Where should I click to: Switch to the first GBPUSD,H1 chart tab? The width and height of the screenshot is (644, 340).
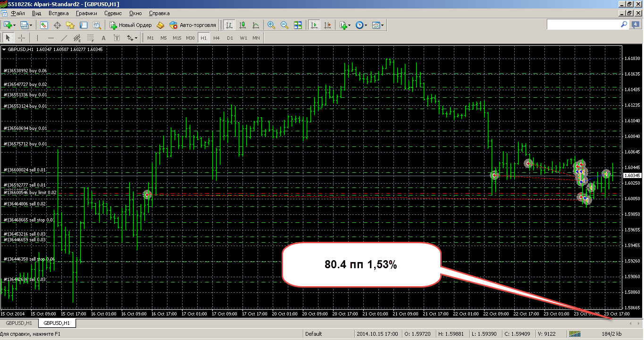[19, 323]
